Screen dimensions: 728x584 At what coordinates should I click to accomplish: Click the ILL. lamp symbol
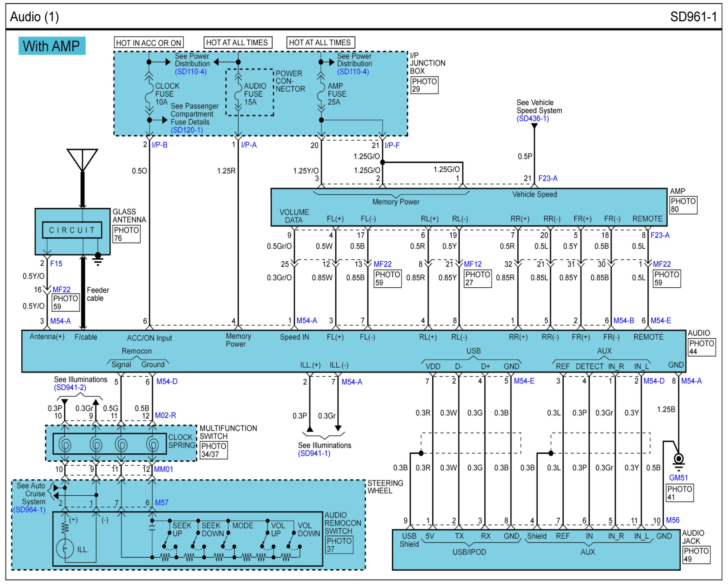click(65, 549)
